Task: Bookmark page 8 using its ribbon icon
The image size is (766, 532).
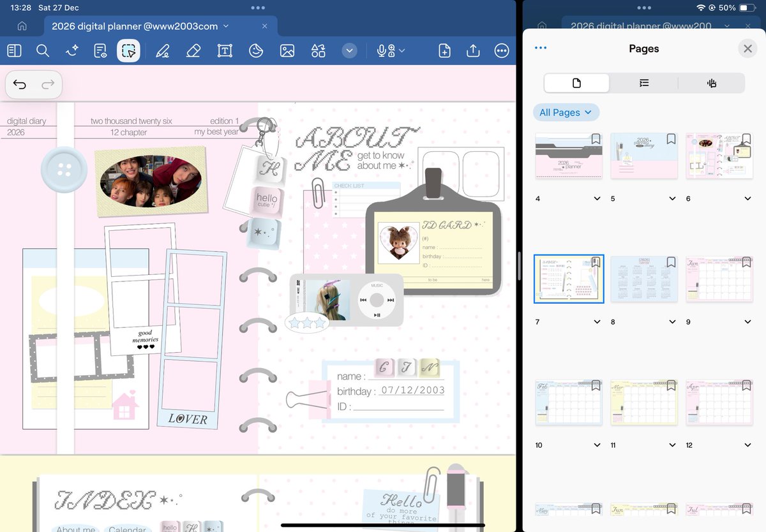Action: click(x=670, y=262)
